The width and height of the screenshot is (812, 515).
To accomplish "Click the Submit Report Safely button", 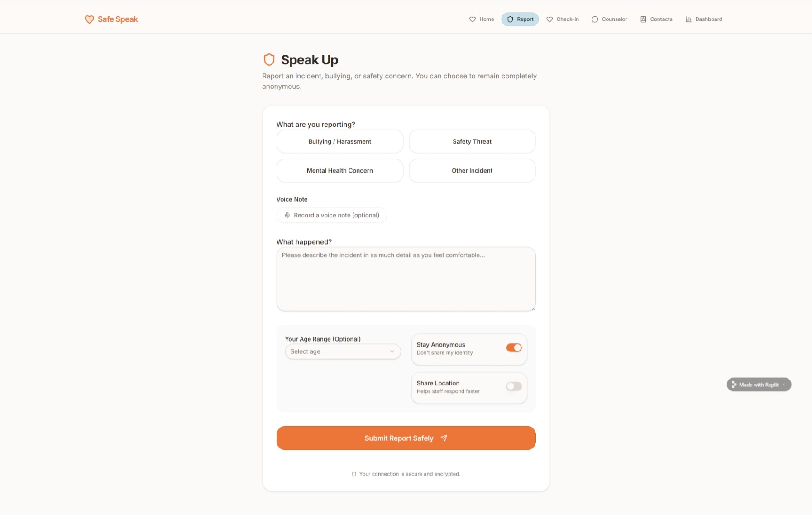I will click(406, 438).
